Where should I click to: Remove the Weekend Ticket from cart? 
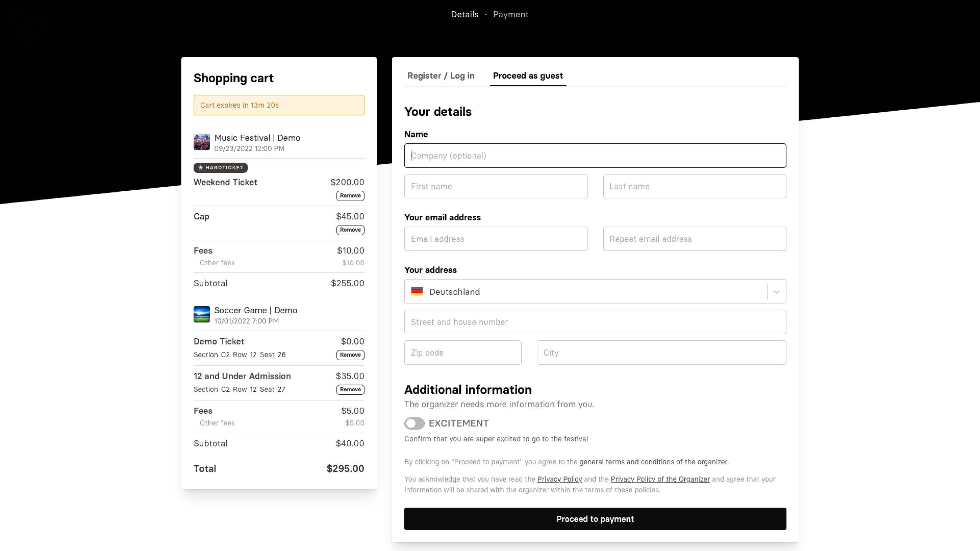[x=350, y=196]
